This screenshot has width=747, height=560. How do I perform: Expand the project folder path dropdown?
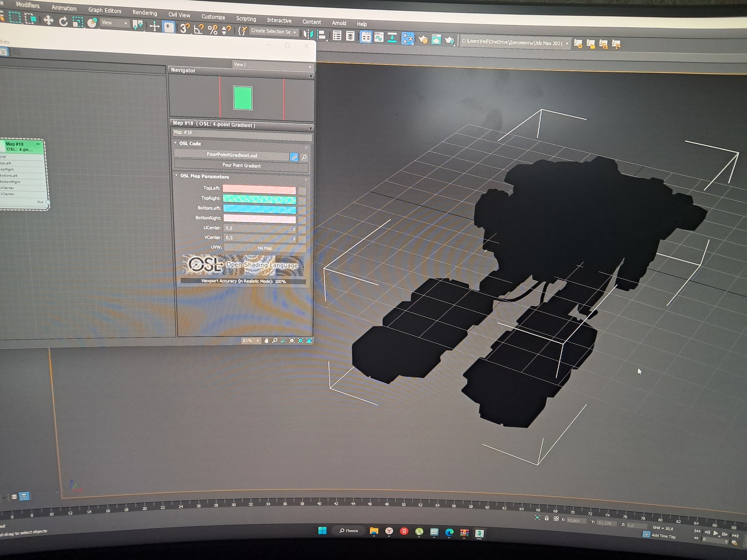pos(567,43)
